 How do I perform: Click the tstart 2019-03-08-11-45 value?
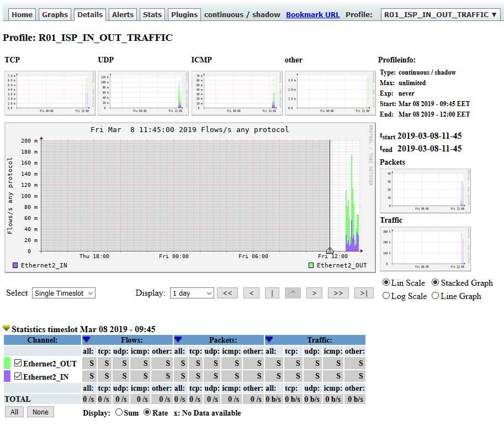pyautogui.click(x=429, y=136)
